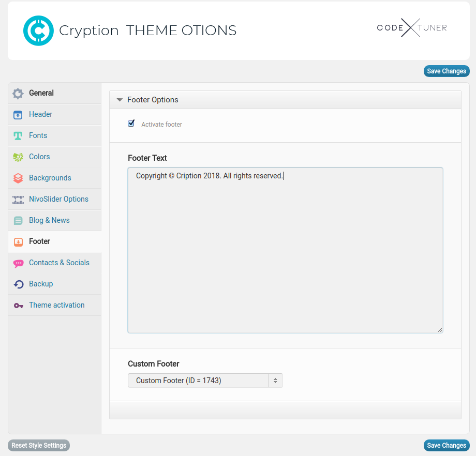
Task: Click the Backup restore arrow icon
Action: 18,284
